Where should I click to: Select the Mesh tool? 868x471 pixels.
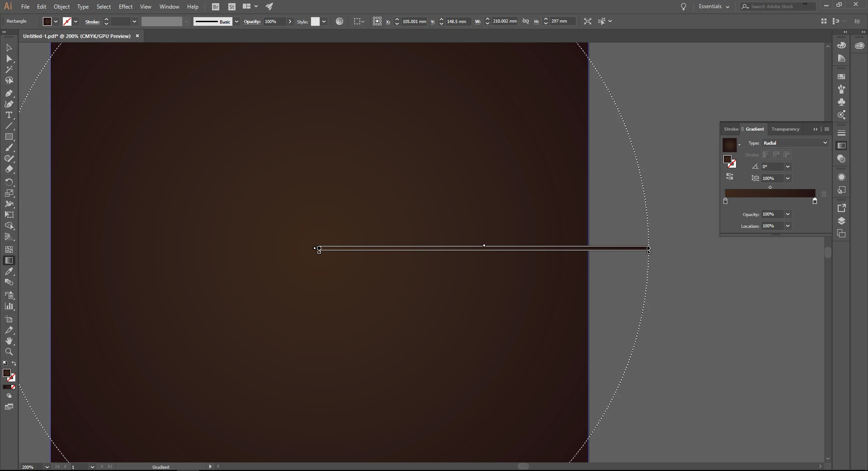(x=9, y=249)
